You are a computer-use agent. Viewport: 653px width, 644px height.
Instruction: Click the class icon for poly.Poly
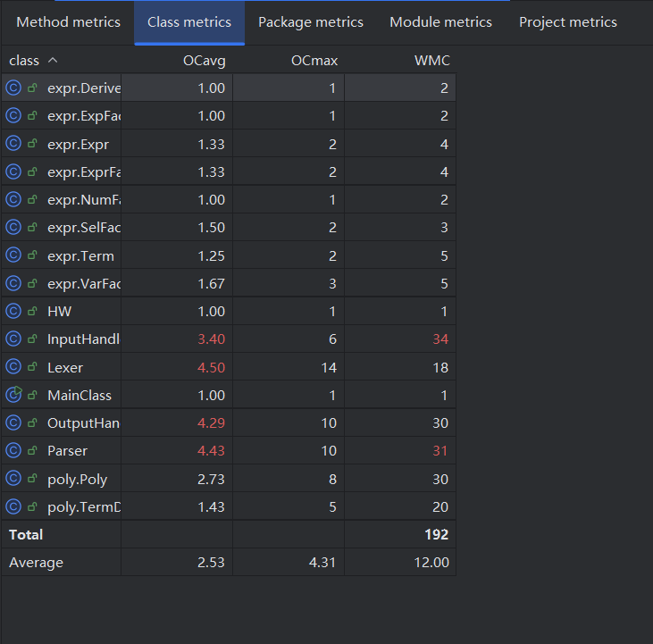pyautogui.click(x=13, y=479)
